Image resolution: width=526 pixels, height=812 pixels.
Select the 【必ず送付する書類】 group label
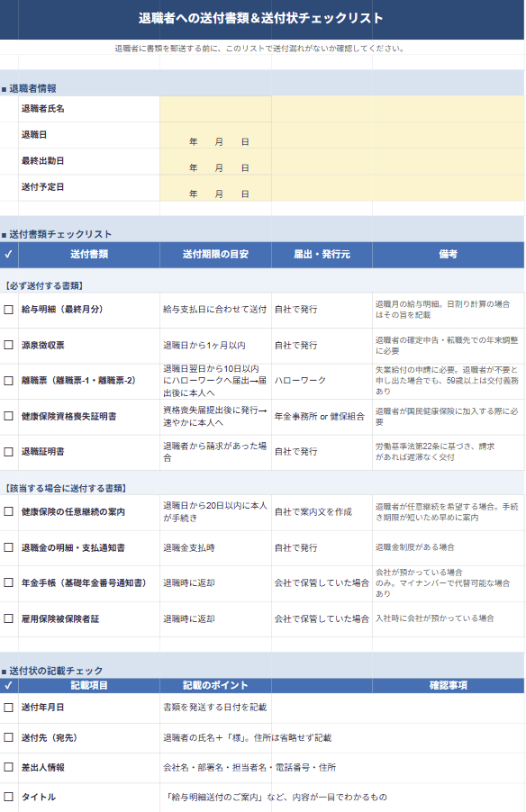pos(44,286)
